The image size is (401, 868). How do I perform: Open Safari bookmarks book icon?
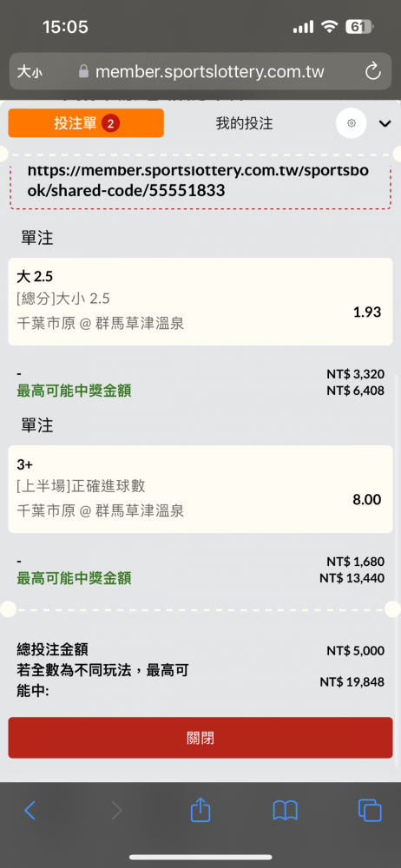(286, 811)
